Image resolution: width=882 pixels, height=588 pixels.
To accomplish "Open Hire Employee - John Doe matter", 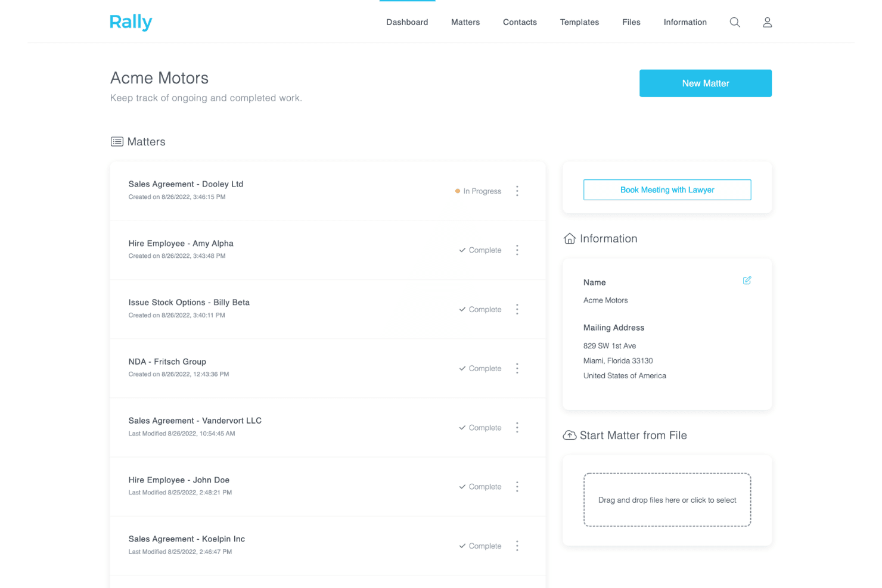I will [x=179, y=480].
